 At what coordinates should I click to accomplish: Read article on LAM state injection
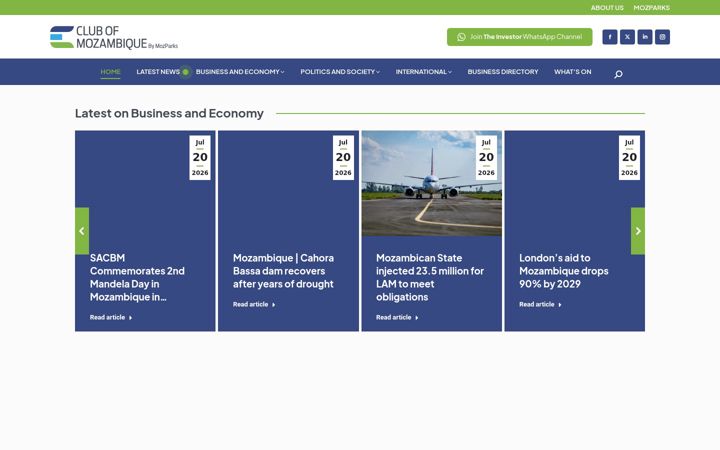coord(397,317)
